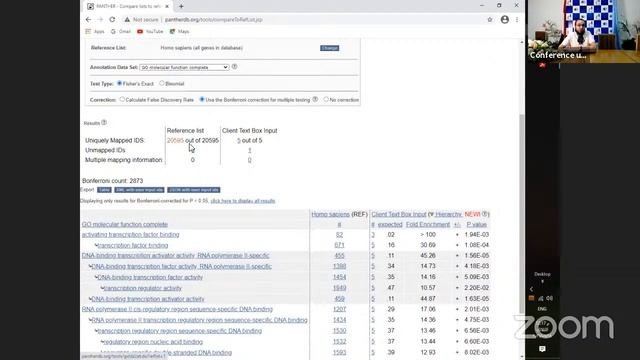Open unmapped IDs count for client input
The height and width of the screenshot is (360, 640).
click(x=249, y=150)
